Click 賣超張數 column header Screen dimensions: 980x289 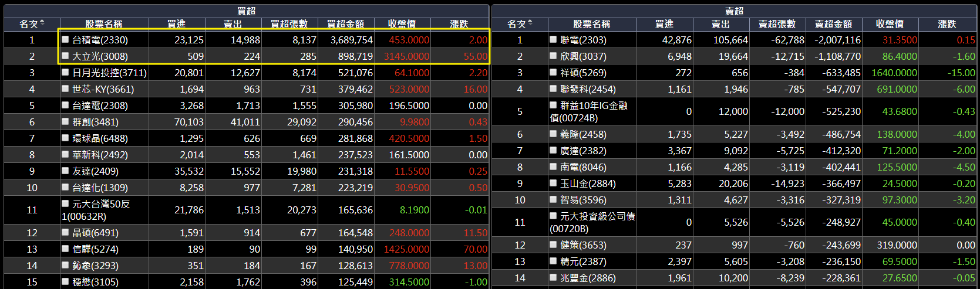coord(777,24)
